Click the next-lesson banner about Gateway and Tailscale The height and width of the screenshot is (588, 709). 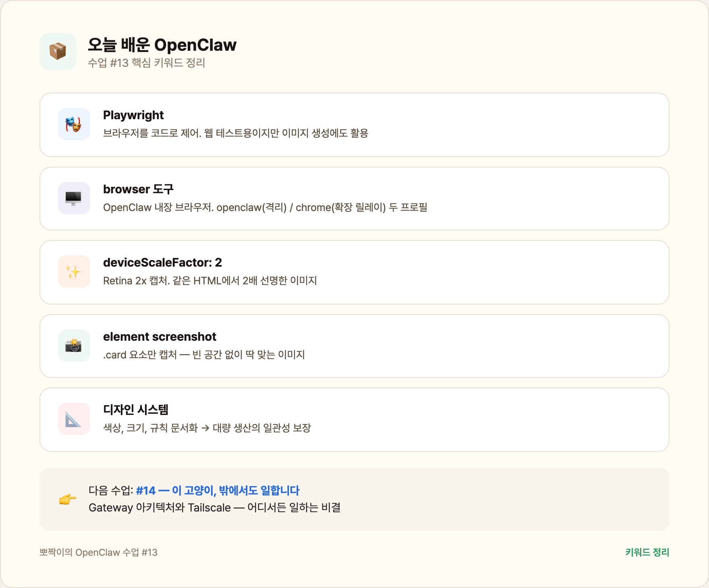[x=354, y=499]
